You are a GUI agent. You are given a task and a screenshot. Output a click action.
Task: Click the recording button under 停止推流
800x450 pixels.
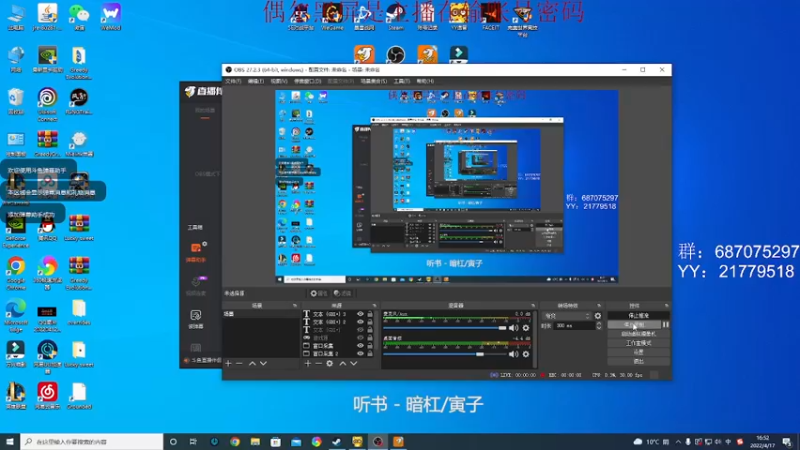point(634,324)
